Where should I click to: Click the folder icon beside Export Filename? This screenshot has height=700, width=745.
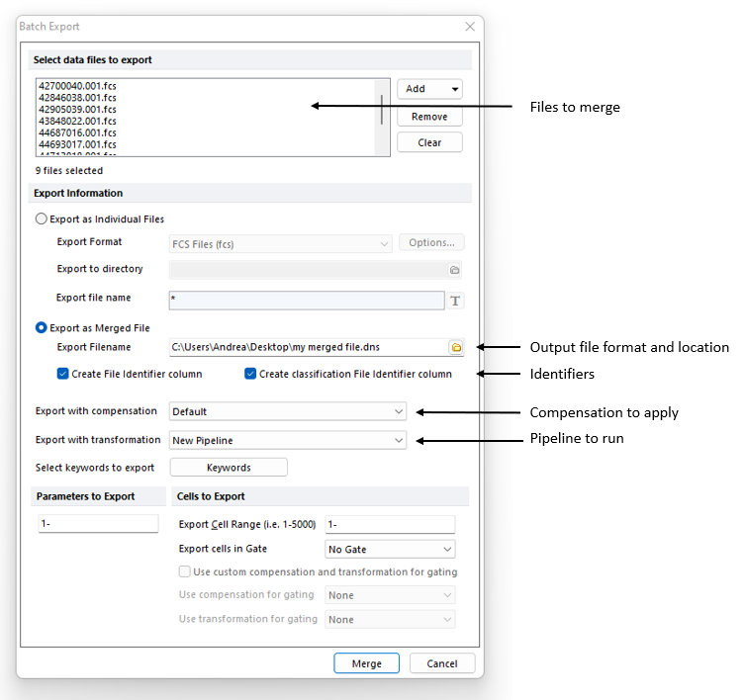pos(456,347)
